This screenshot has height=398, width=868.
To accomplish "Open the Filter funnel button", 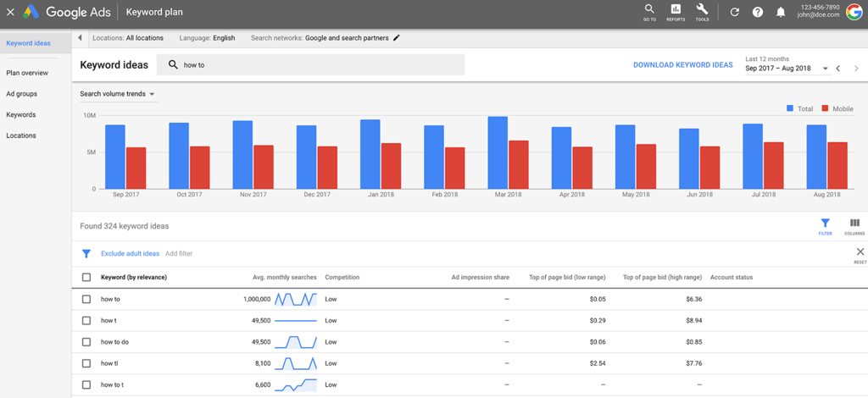I will (x=825, y=226).
